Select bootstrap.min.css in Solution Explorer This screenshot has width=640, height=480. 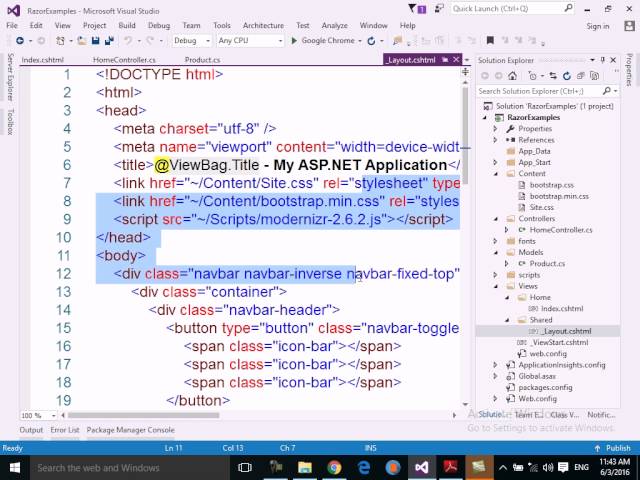click(559, 196)
